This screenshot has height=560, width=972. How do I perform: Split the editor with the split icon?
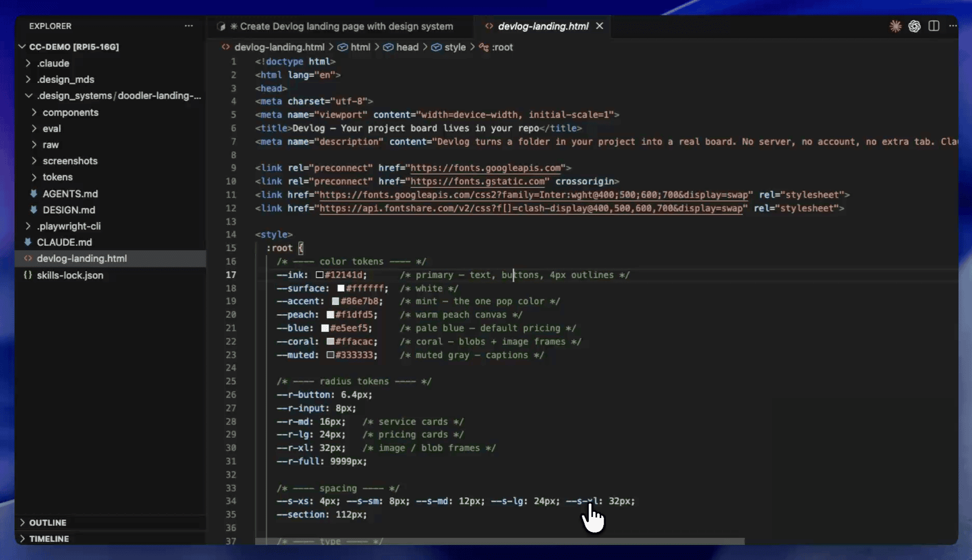(x=934, y=26)
